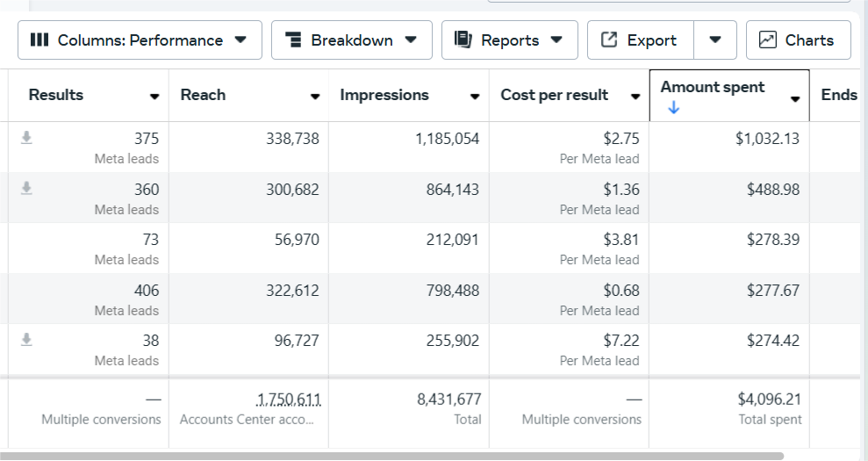Click the total reach value 1,750,611
Viewport: 868px width, 461px height.
click(288, 400)
